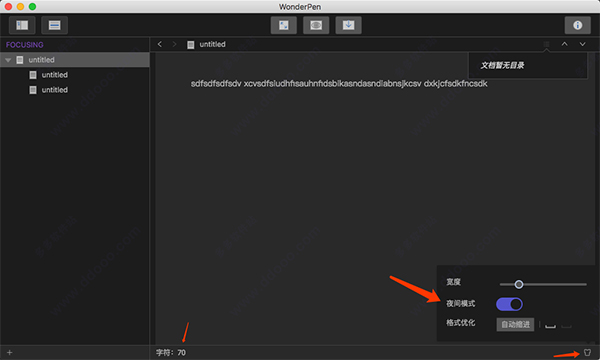Toggle the sidebar panel icon in toolbar
Screen dimensions: 600x360
coord(22,25)
